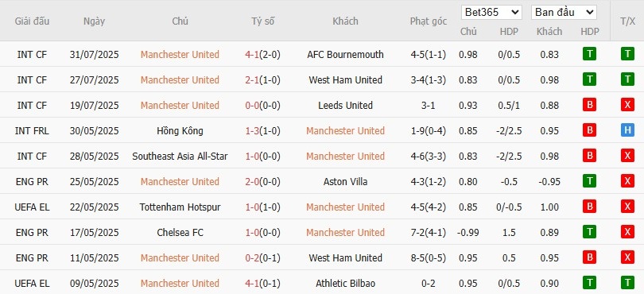The height and width of the screenshot is (294, 644).
Task: Click green T T/X badge for Athletic Bilbao match
Action: (x=627, y=284)
